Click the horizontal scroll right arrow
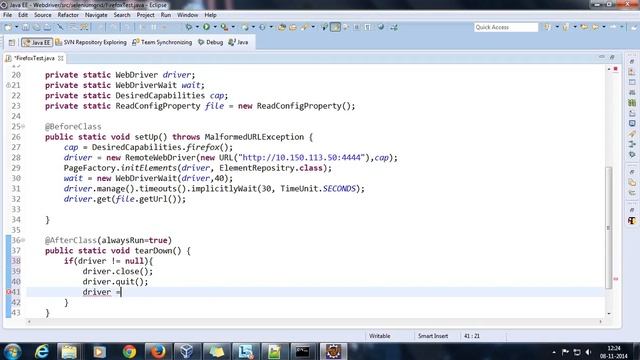Image resolution: width=640 pixels, height=360 pixels. [x=600, y=322]
